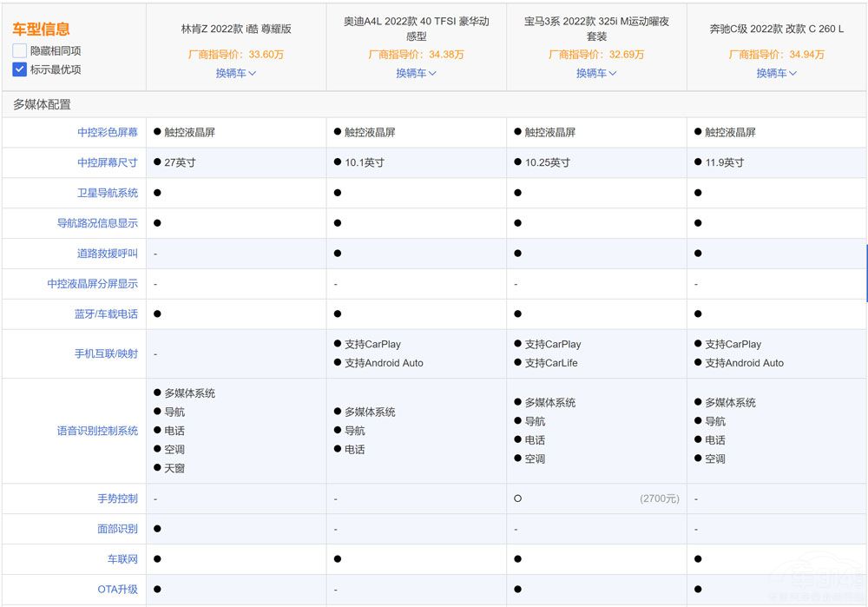Open the 林肯Z 2022款 i酷 尊耀版 title

coord(236,29)
